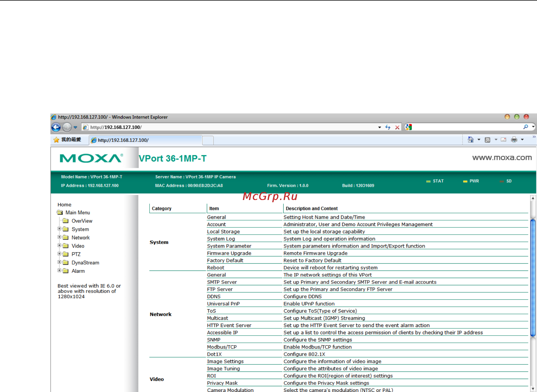Click the Video folder icon
Image resolution: width=537 pixels, height=392 pixels.
click(x=66, y=246)
